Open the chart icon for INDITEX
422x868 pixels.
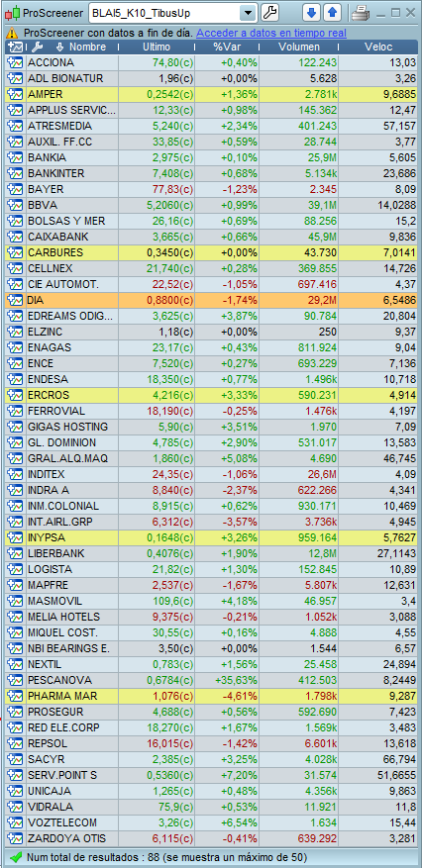15,474
